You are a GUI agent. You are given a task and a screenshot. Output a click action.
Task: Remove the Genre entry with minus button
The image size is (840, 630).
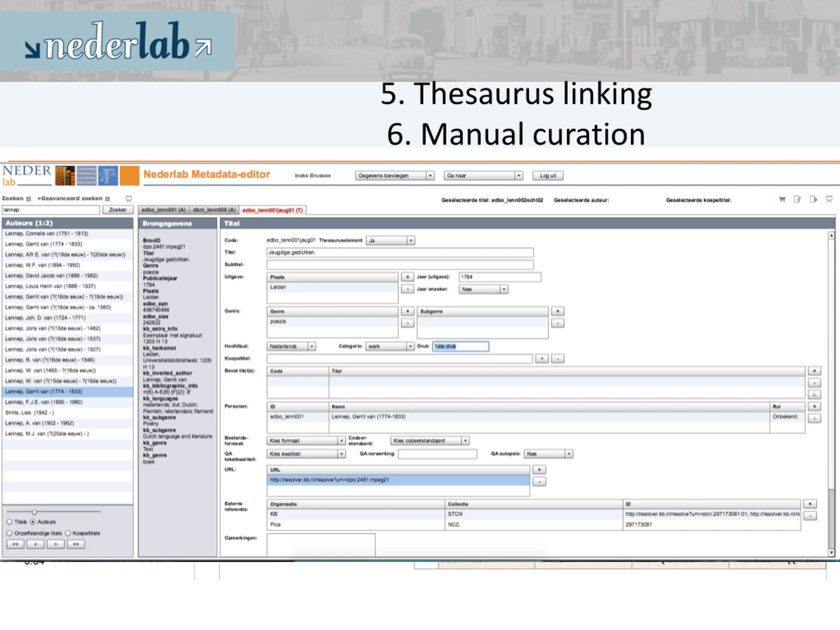coord(408,323)
